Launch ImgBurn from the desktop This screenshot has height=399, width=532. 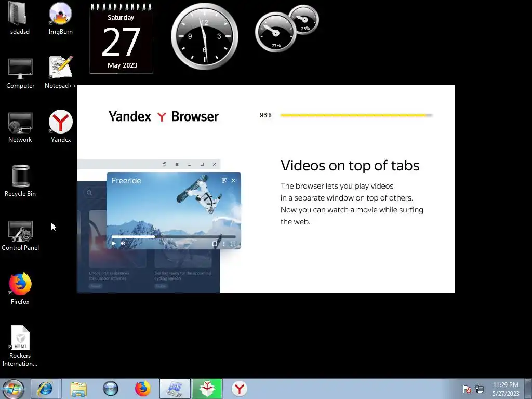pos(60,19)
